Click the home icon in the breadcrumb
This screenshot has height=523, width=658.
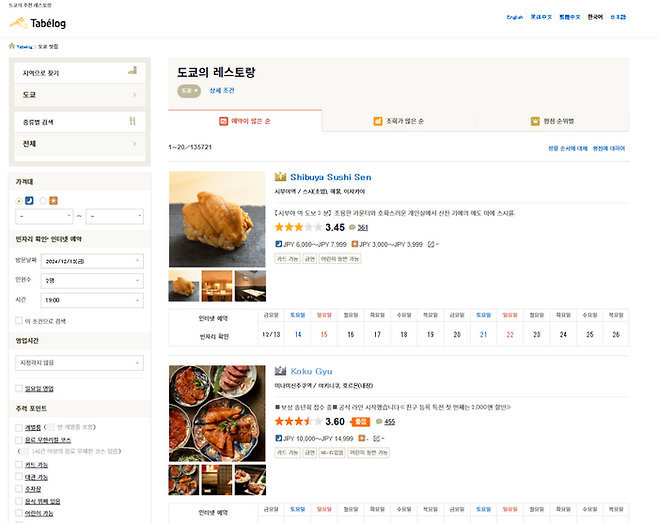[x=12, y=46]
